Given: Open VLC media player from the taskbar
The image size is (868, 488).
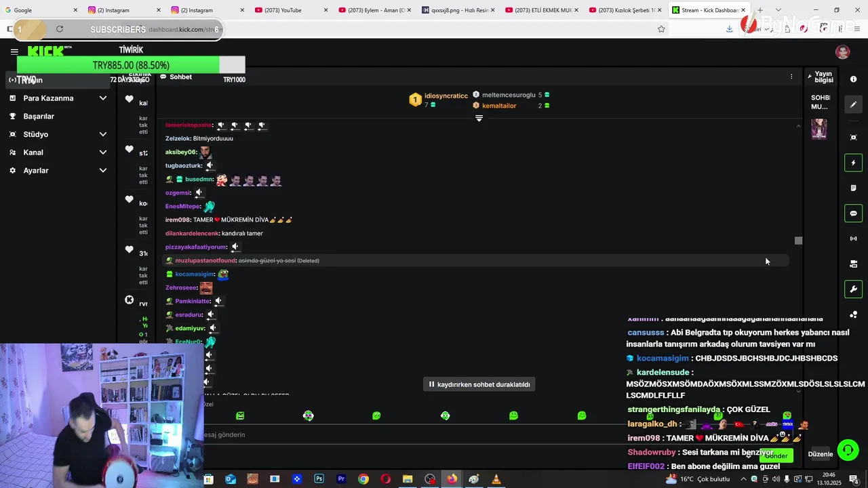Looking at the screenshot, I should [496, 479].
